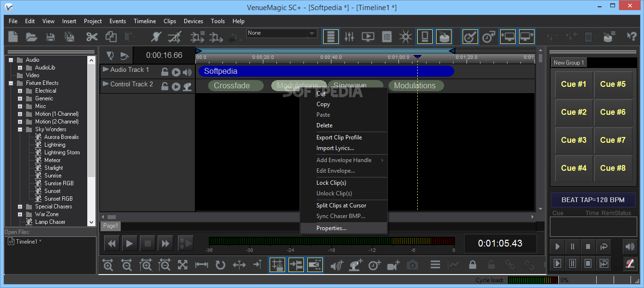Expand the Motion (1-Channel) folder node
The width and height of the screenshot is (644, 288).
pyautogui.click(x=20, y=114)
